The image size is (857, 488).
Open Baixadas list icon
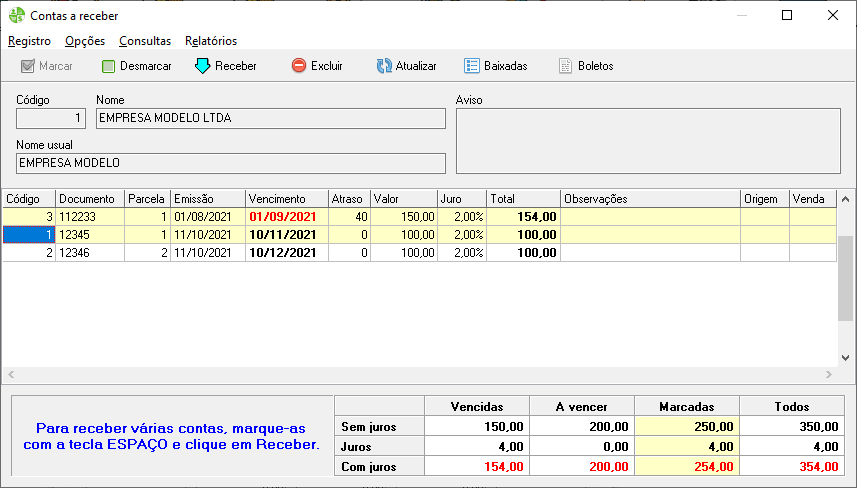tap(472, 66)
